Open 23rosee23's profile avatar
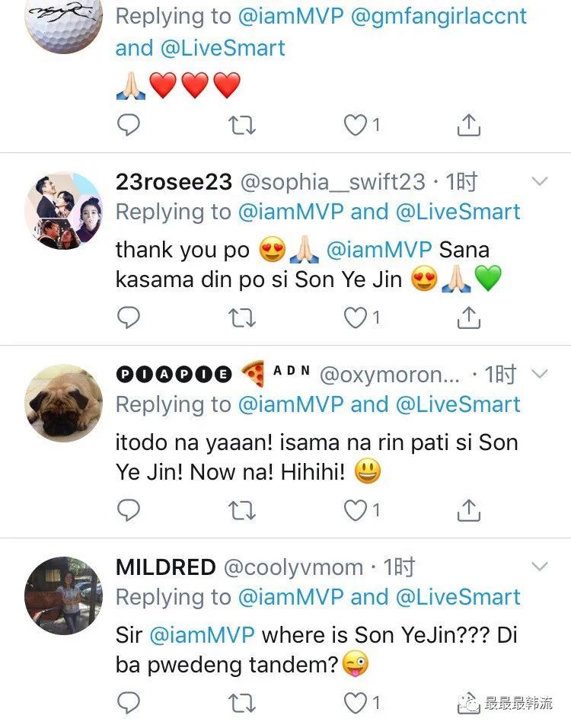571x728 pixels. pyautogui.click(x=64, y=210)
